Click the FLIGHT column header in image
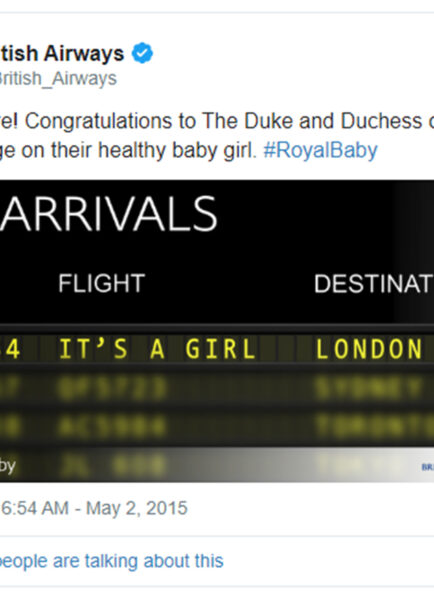 [101, 283]
